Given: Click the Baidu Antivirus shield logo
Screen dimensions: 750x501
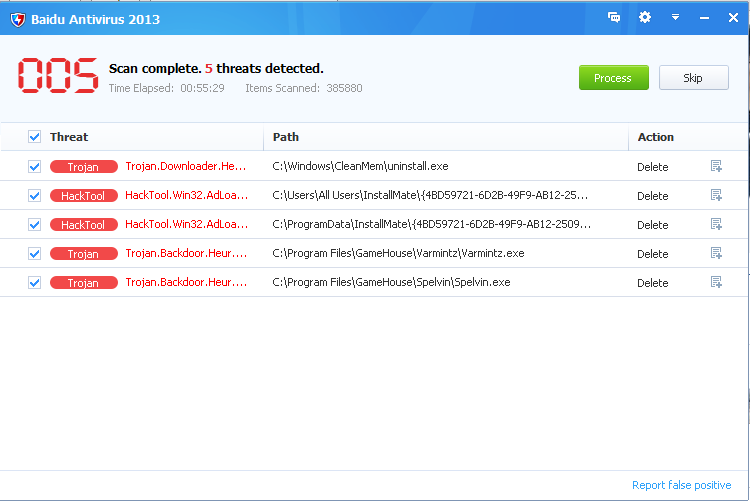Looking at the screenshot, I should [x=18, y=20].
